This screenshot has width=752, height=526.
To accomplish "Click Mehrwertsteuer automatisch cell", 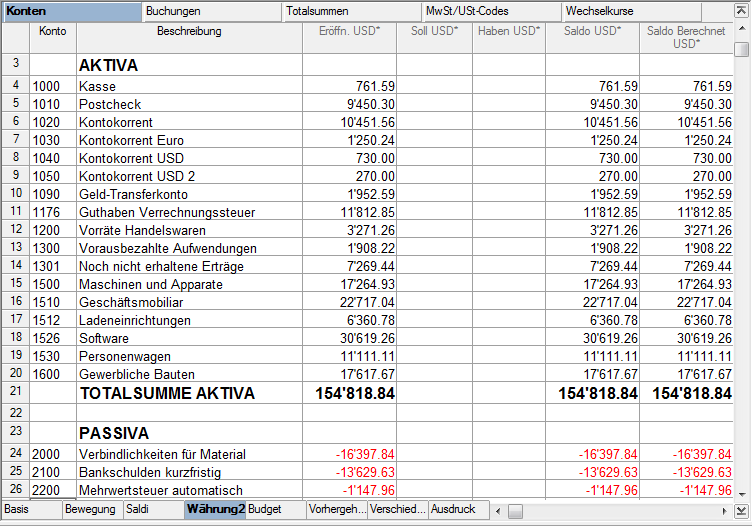I will pyautogui.click(x=189, y=490).
